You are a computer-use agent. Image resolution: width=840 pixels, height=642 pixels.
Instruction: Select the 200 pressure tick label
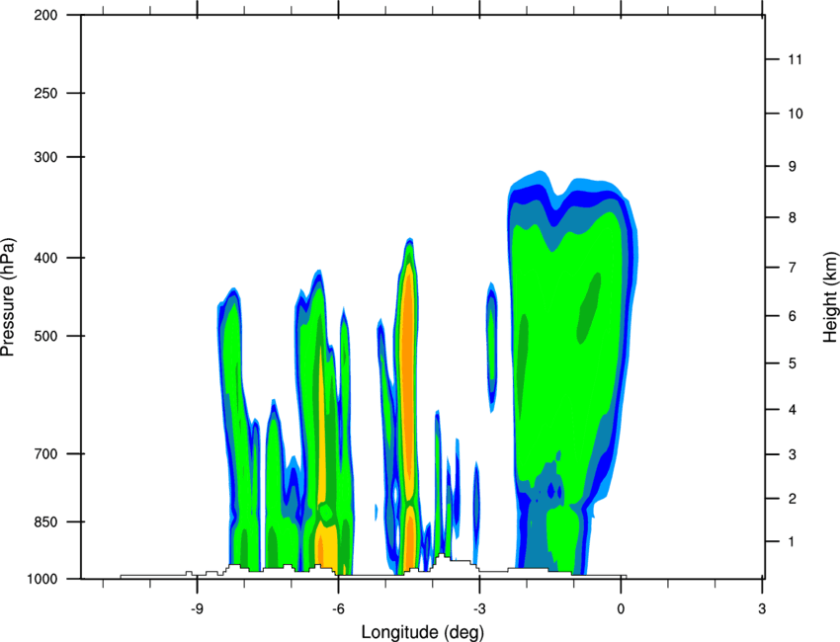coord(46,15)
